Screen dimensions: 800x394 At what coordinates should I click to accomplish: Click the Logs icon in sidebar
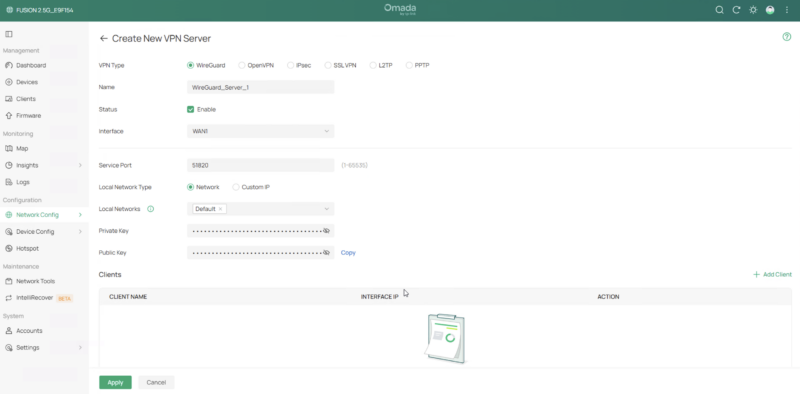point(9,182)
